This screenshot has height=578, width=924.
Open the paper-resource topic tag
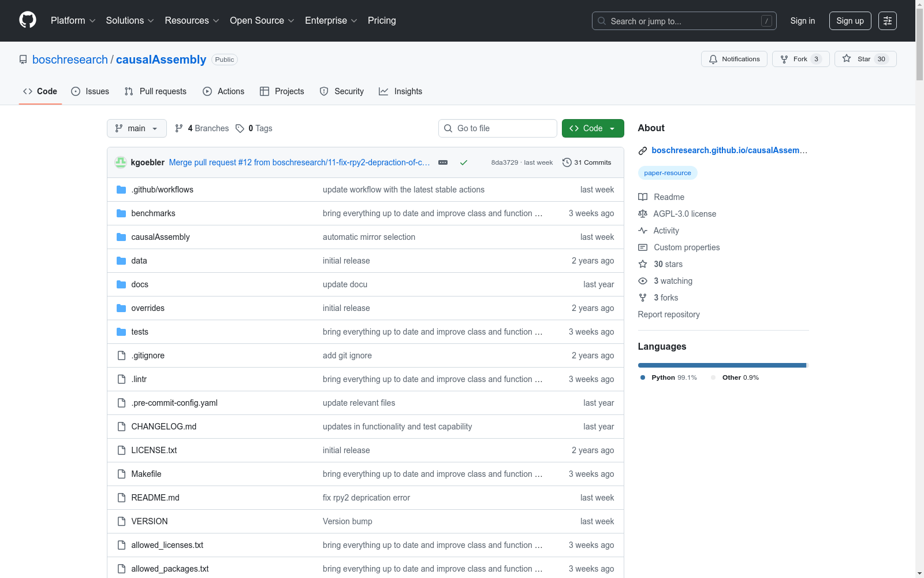(668, 173)
